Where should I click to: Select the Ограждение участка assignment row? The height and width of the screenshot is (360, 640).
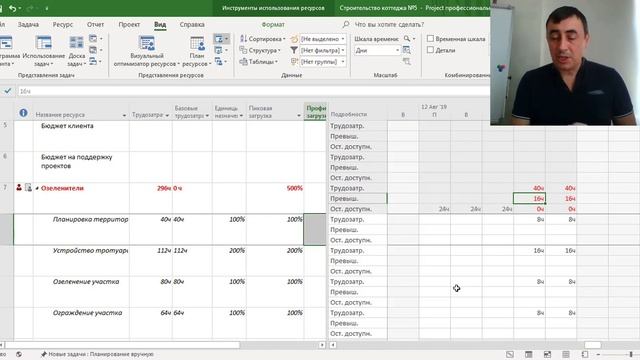(87, 313)
